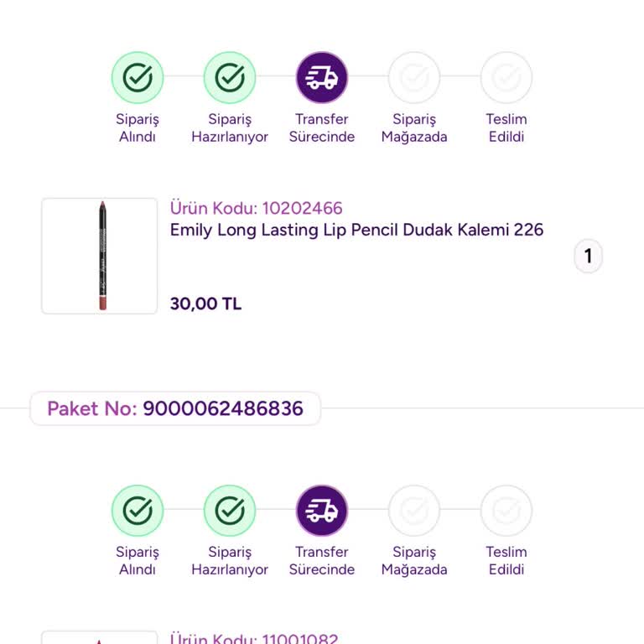Click greyed Sipariş Mağazada icon below Paket No

pos(414,511)
